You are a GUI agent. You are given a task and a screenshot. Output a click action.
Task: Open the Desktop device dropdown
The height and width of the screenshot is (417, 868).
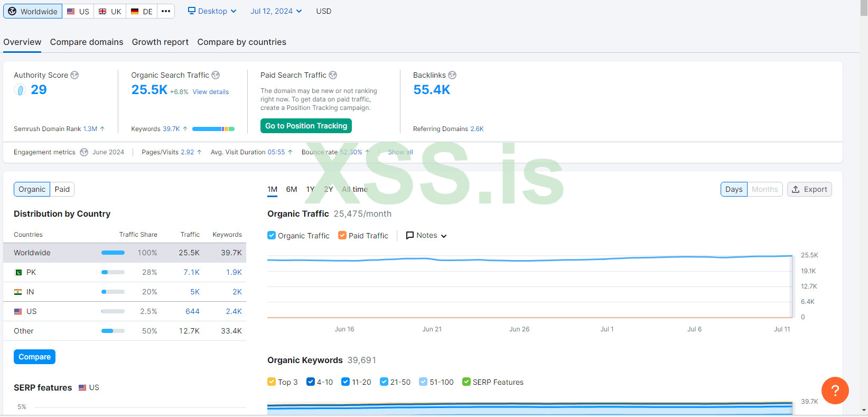point(212,11)
